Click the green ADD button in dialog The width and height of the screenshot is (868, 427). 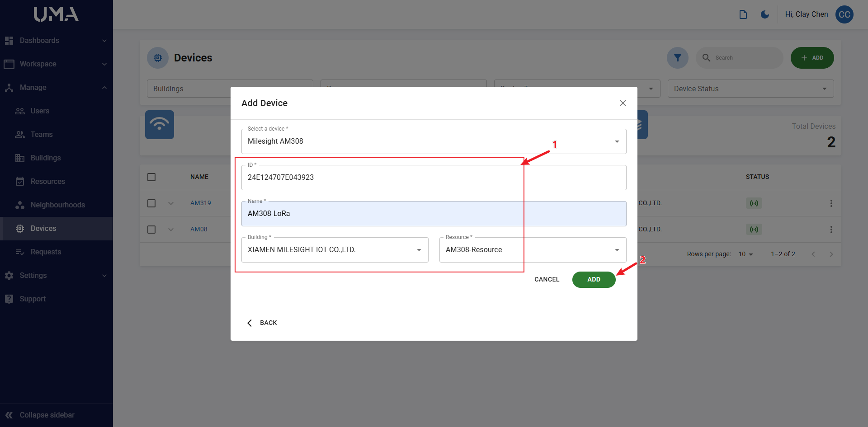pos(594,280)
